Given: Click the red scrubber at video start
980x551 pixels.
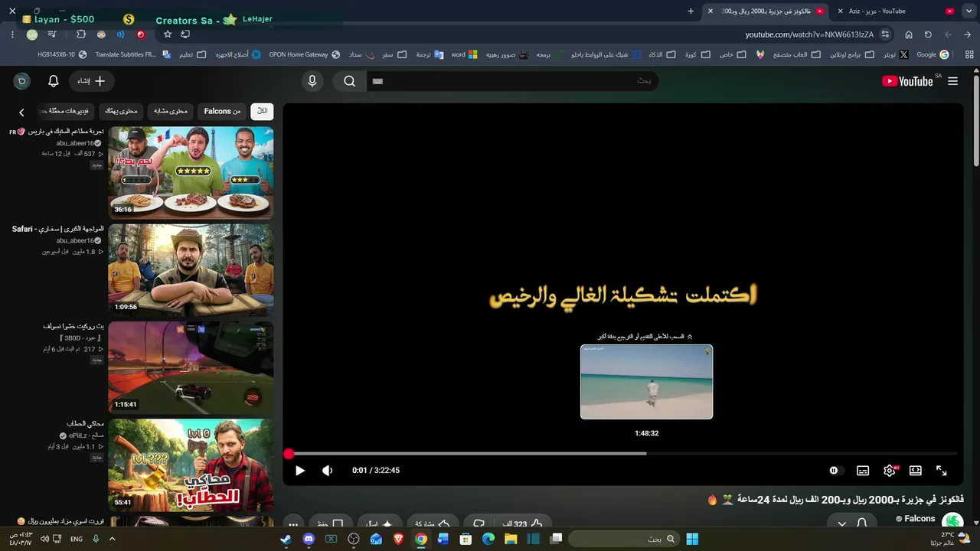Looking at the screenshot, I should 289,454.
